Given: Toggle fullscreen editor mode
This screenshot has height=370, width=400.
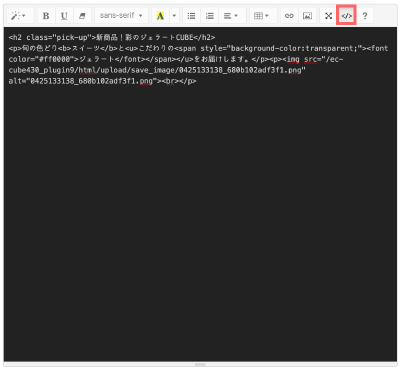Looking at the screenshot, I should pos(329,16).
